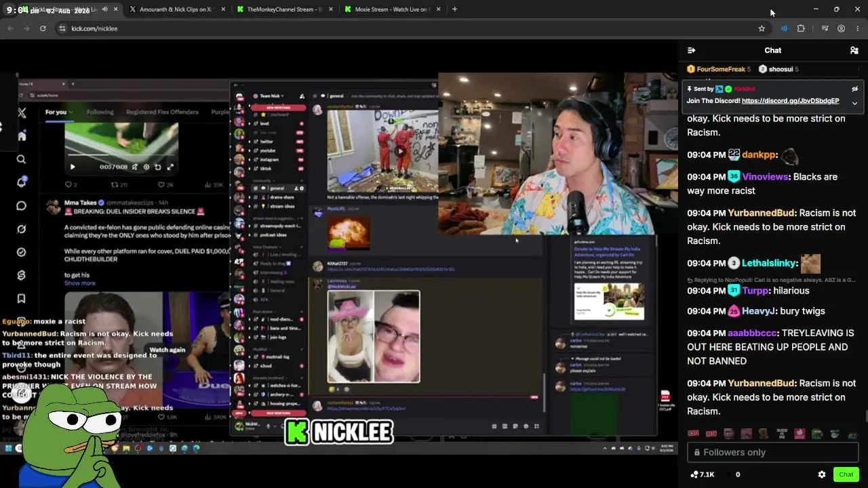Image resolution: width=868 pixels, height=488 pixels.
Task: Open the chat users list icon
Action: pos(854,50)
